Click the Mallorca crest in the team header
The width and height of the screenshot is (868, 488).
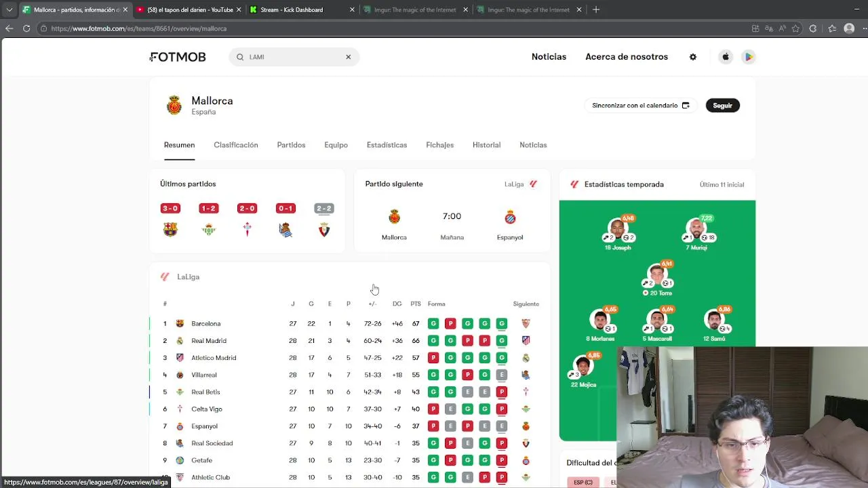point(174,105)
